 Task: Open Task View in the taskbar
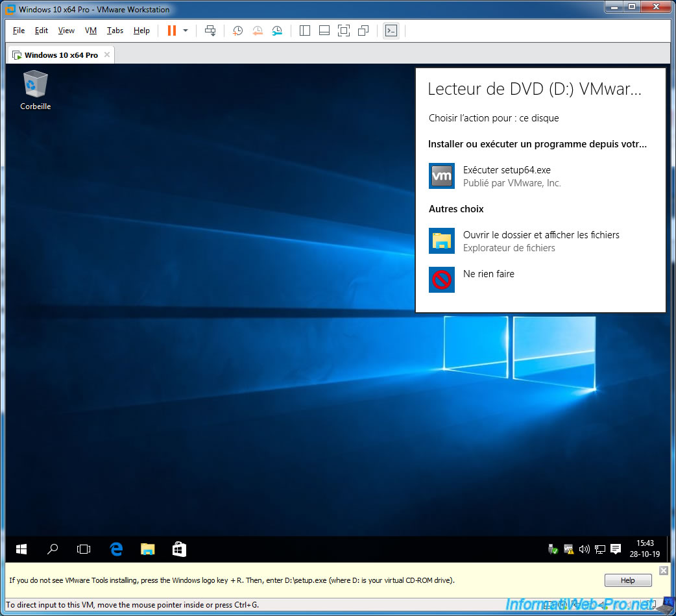pos(84,549)
